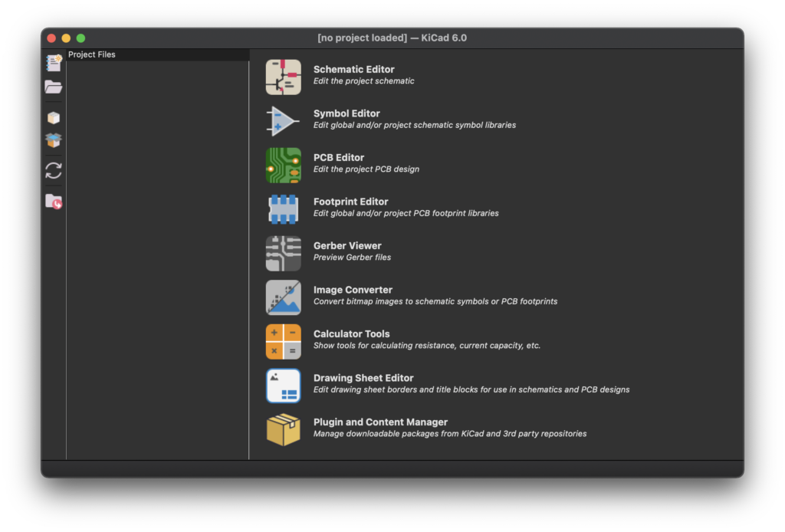Select the Project Files panel header
This screenshot has width=785, height=532.
pos(158,54)
